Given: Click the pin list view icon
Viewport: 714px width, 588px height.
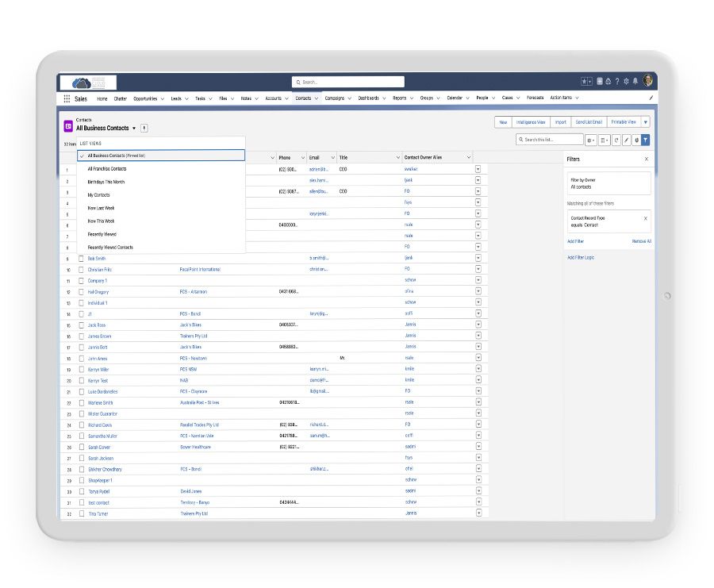Looking at the screenshot, I should [144, 128].
